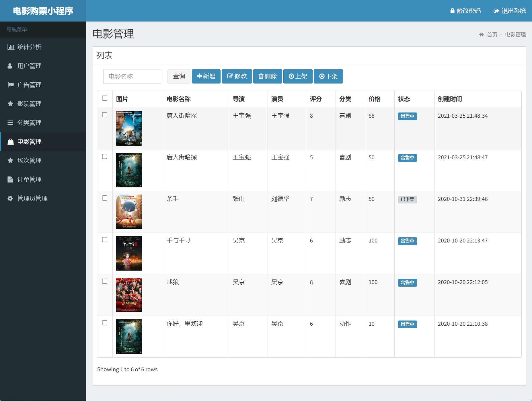Open 用户管理 in the sidebar

[x=43, y=66]
